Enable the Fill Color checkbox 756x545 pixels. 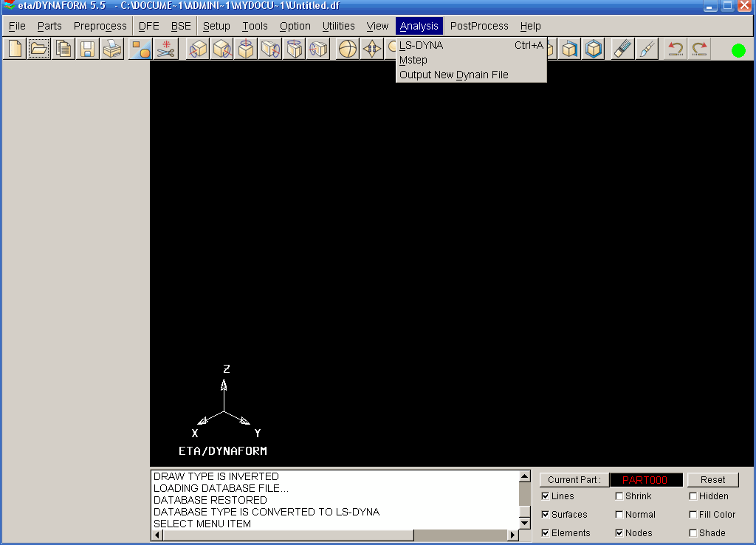[x=693, y=515]
